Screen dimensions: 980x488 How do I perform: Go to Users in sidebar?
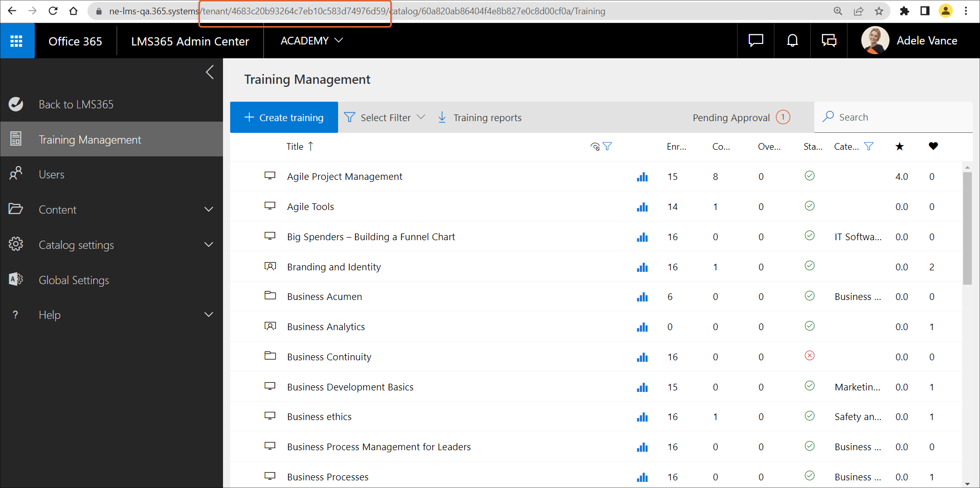51,175
